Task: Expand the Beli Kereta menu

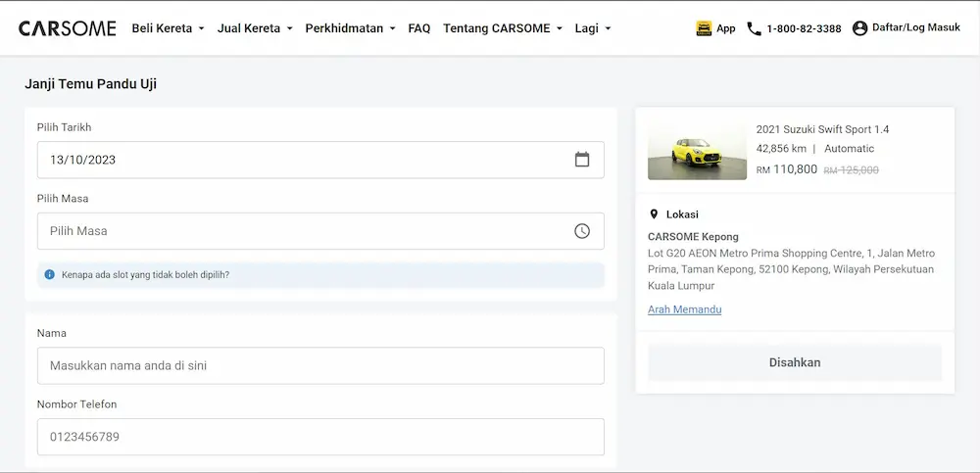Action: point(169,28)
